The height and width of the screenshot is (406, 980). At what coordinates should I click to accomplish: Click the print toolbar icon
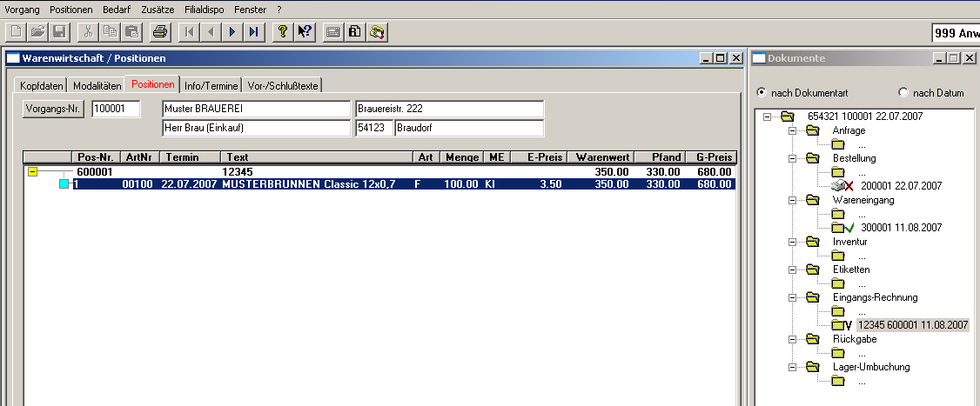(159, 32)
